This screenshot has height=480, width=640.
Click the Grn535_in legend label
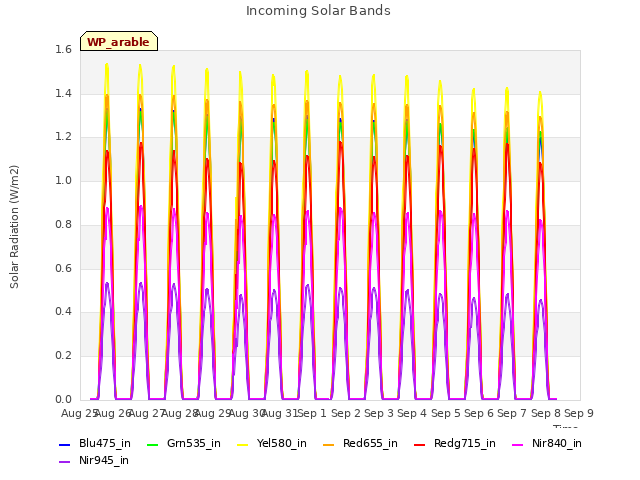194,443
